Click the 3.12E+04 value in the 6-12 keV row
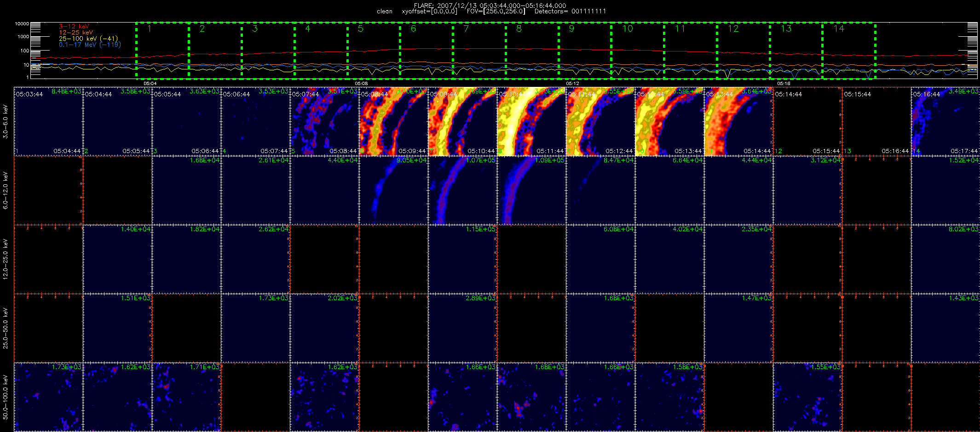980x432 pixels. coord(825,160)
